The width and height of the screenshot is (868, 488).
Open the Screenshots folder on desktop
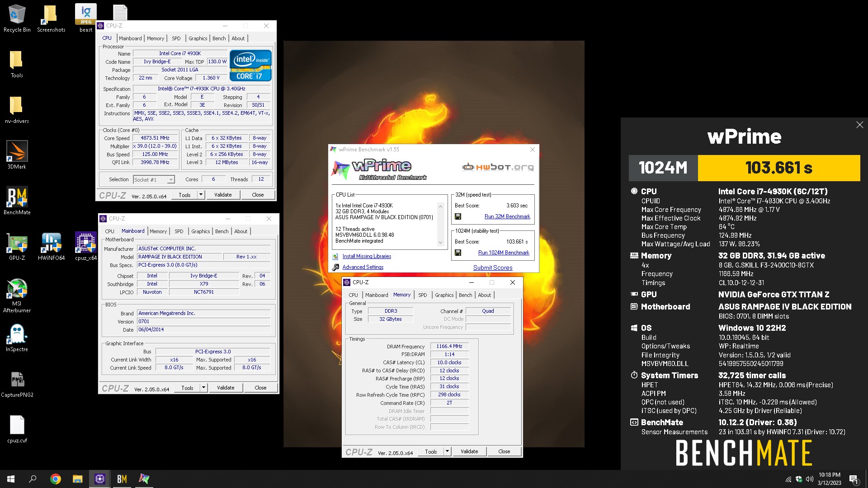[51, 18]
